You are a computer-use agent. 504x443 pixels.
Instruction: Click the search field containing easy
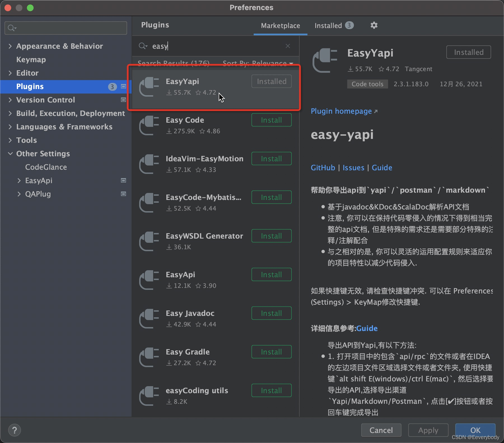(196, 46)
